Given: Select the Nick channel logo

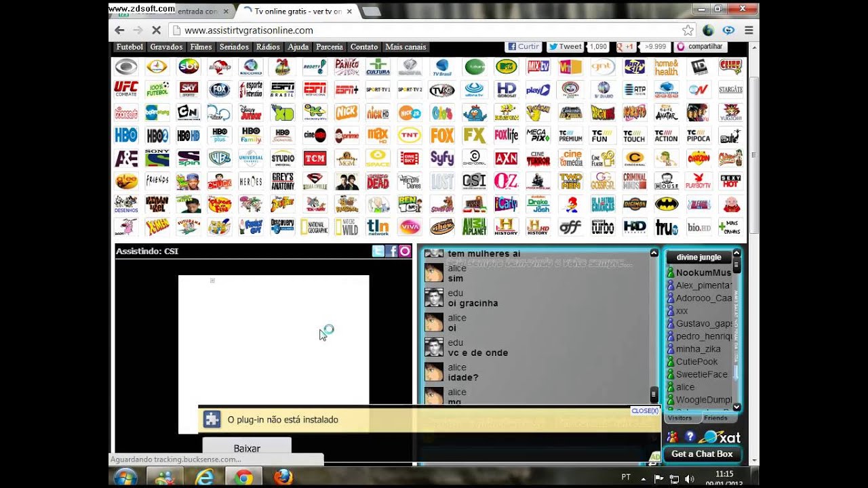Looking at the screenshot, I should click(x=347, y=113).
